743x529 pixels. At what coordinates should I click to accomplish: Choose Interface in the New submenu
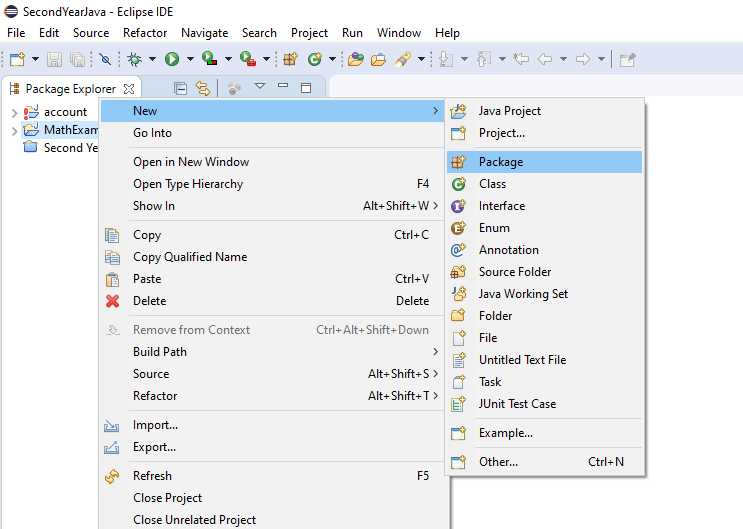(501, 206)
